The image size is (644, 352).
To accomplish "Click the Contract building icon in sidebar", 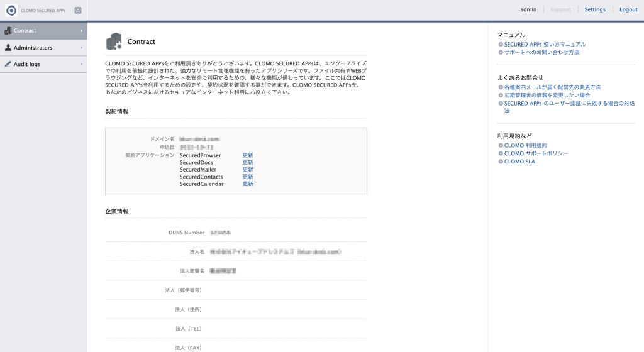I will (8, 30).
